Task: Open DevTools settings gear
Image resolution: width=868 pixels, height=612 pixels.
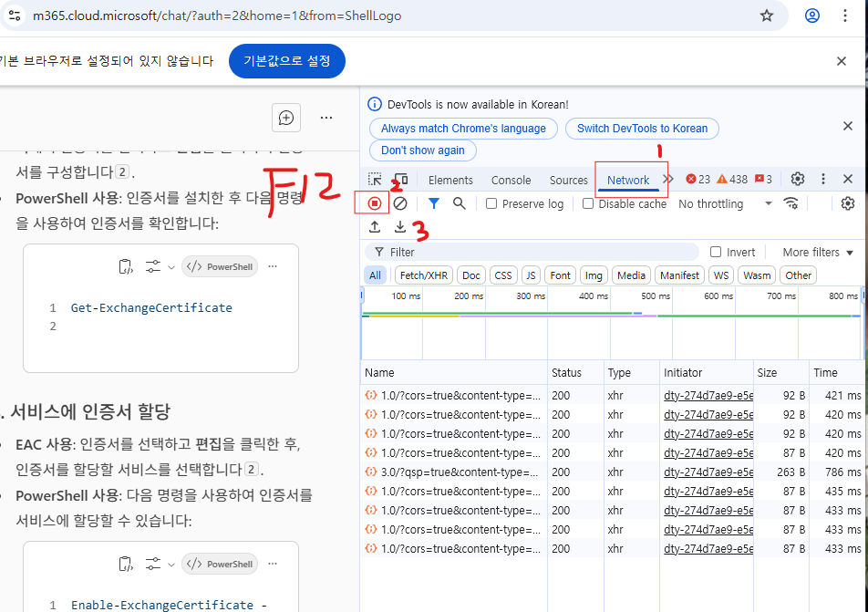Action: [x=797, y=179]
